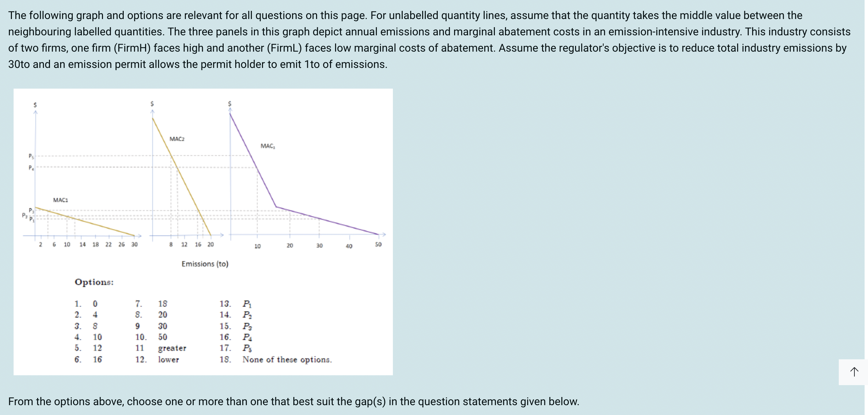The height and width of the screenshot is (415, 868).
Task: Click option 12 'lower'
Action: 168,359
